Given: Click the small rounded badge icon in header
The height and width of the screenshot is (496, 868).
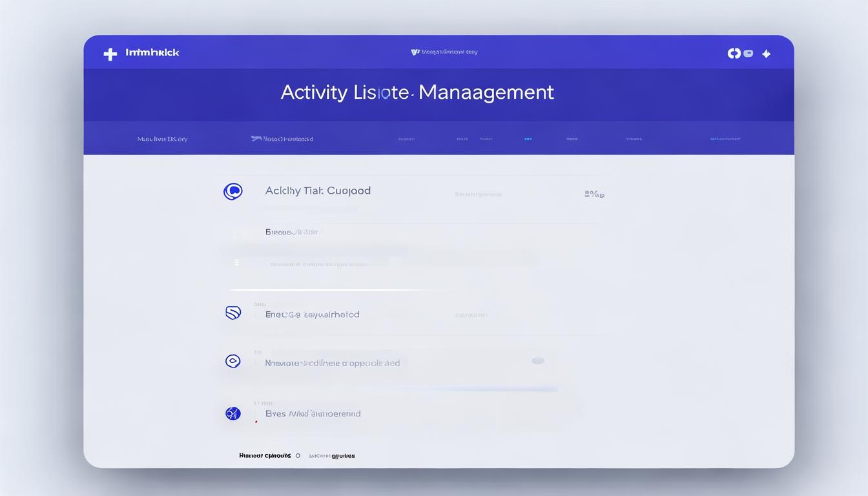Looking at the screenshot, I should (749, 54).
